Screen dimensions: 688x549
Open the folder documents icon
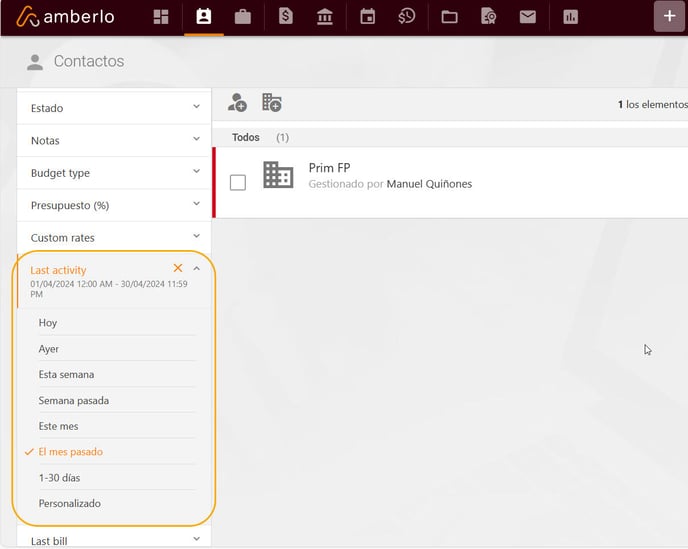[449, 17]
